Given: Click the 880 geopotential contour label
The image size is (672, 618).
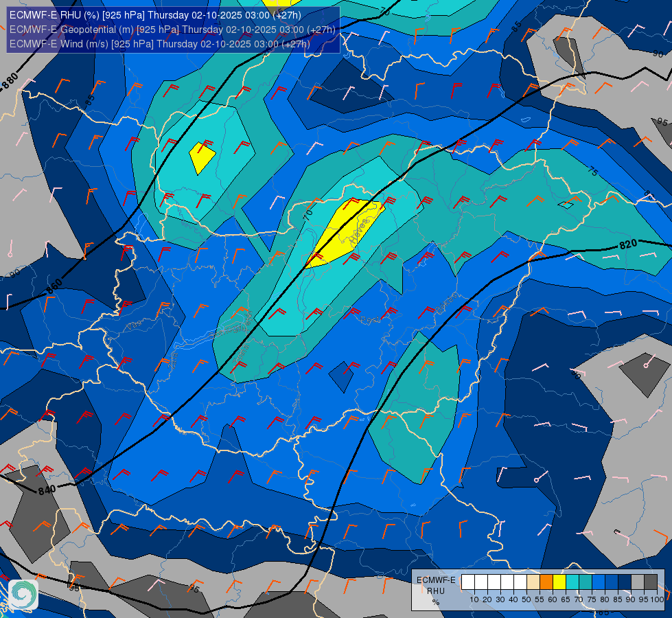Looking at the screenshot, I should coord(10,81).
